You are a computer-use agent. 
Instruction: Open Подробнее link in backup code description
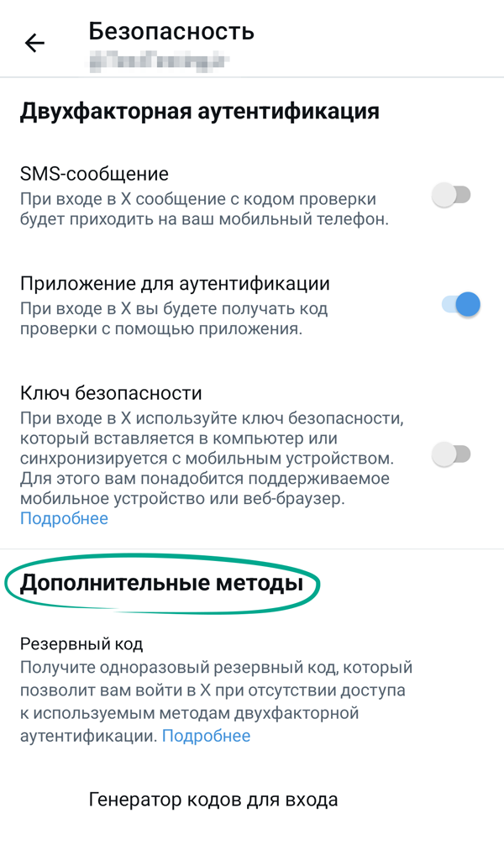[x=206, y=736]
